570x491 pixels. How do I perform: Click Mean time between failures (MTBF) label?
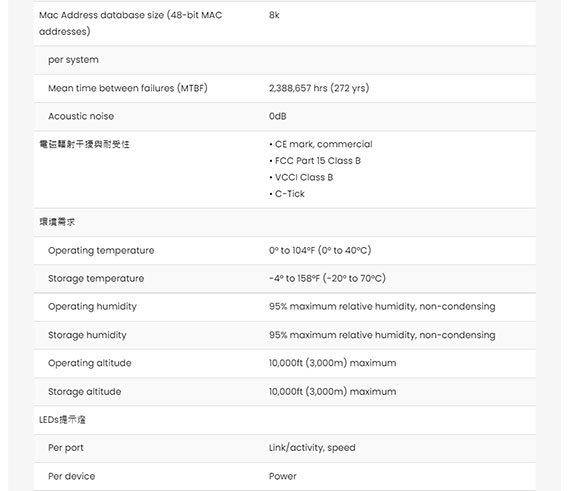click(128, 88)
